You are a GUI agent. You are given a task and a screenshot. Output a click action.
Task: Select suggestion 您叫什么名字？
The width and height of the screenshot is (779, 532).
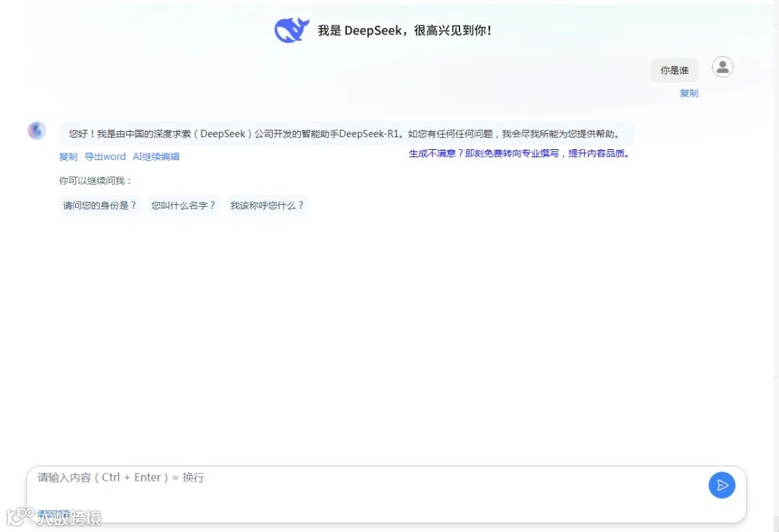point(183,205)
